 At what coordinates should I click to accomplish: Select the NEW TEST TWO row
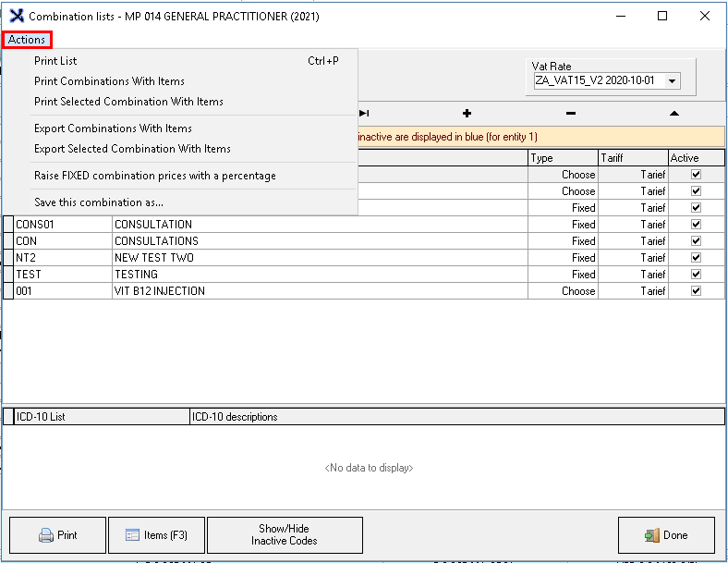[153, 258]
